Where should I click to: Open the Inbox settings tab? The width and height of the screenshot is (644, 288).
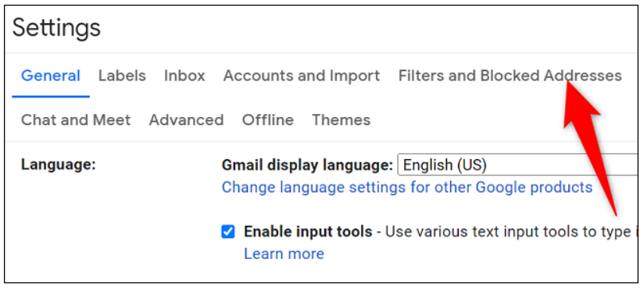(x=184, y=76)
